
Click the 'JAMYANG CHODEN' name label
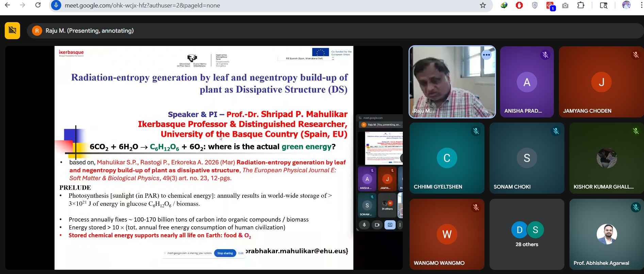[x=587, y=111]
